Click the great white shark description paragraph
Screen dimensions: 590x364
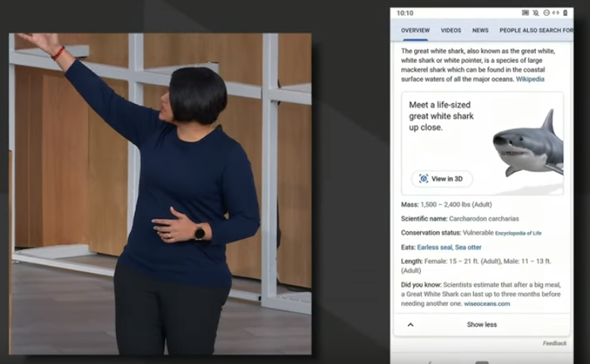coord(478,64)
